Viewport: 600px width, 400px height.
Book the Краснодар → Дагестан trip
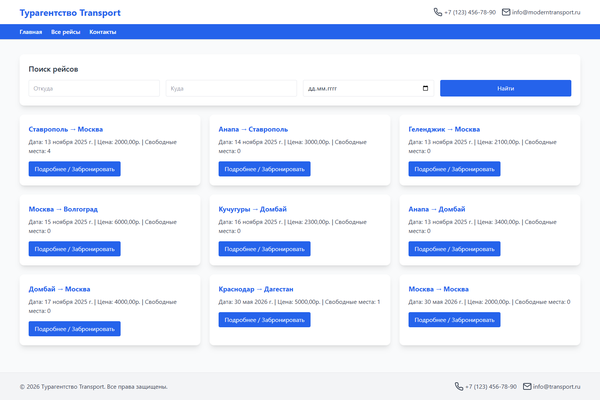tap(264, 320)
